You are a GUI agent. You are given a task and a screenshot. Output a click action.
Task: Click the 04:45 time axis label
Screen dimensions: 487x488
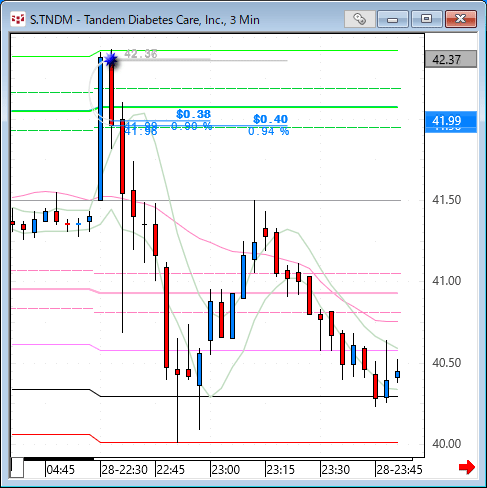[61, 470]
